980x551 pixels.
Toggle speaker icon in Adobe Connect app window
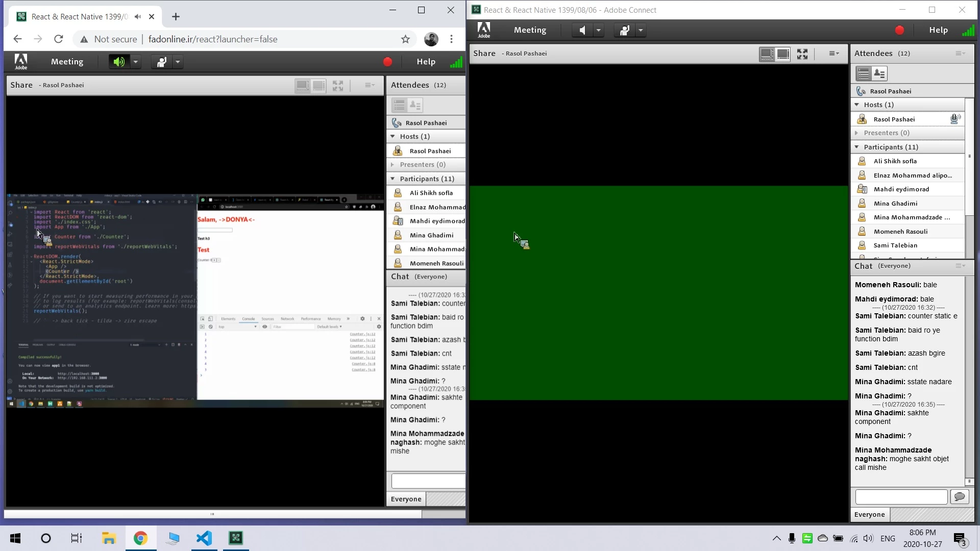pos(582,31)
